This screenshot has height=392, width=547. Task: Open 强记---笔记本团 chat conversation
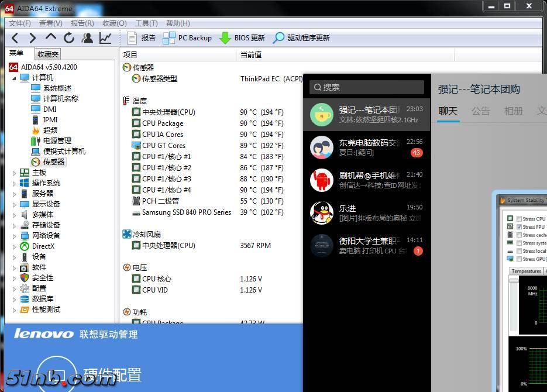click(367, 115)
